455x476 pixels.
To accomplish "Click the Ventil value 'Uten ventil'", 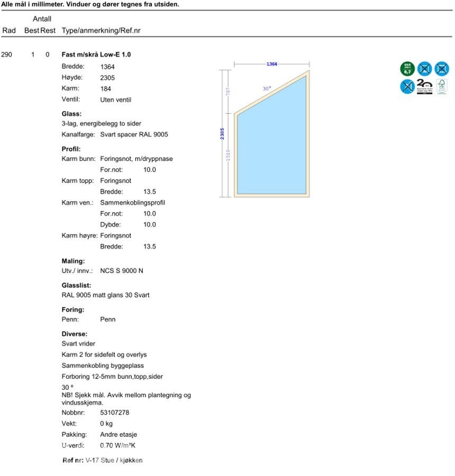I will [116, 99].
